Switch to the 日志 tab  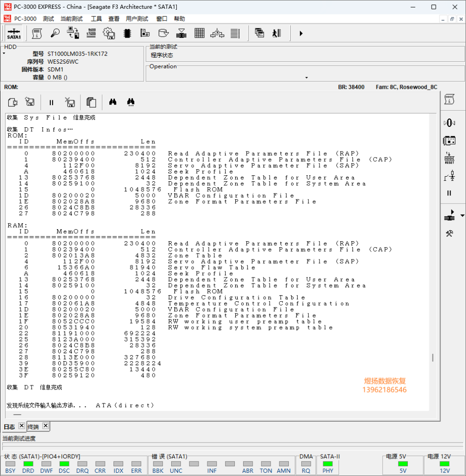tap(9, 427)
